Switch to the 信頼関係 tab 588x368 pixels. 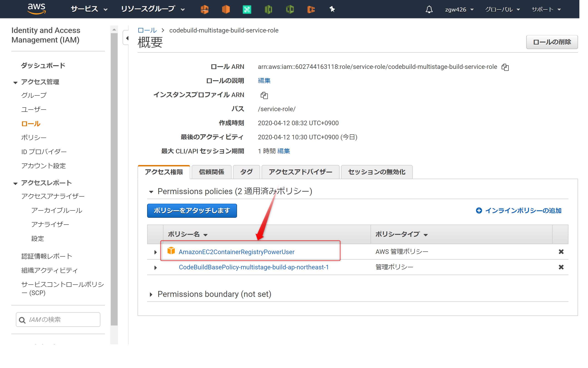point(212,172)
